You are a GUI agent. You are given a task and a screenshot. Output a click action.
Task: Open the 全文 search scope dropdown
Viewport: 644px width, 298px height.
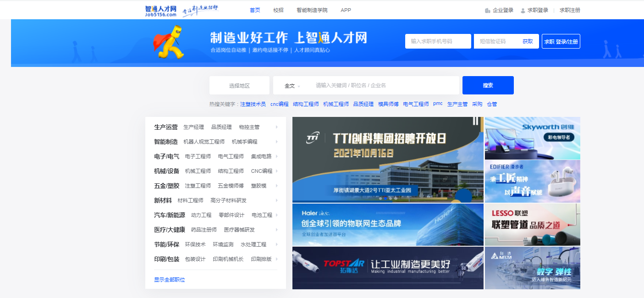click(292, 86)
